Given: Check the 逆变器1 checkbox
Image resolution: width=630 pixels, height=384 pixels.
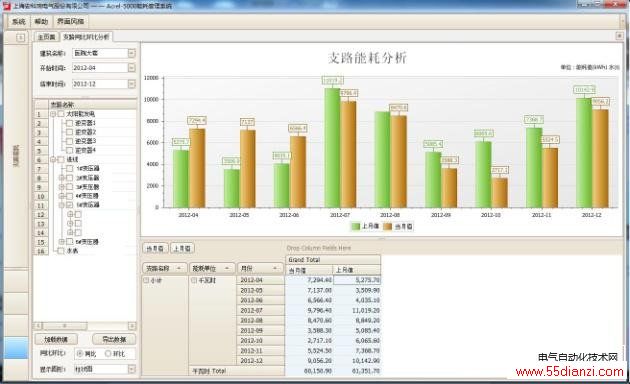Looking at the screenshot, I should pos(70,123).
